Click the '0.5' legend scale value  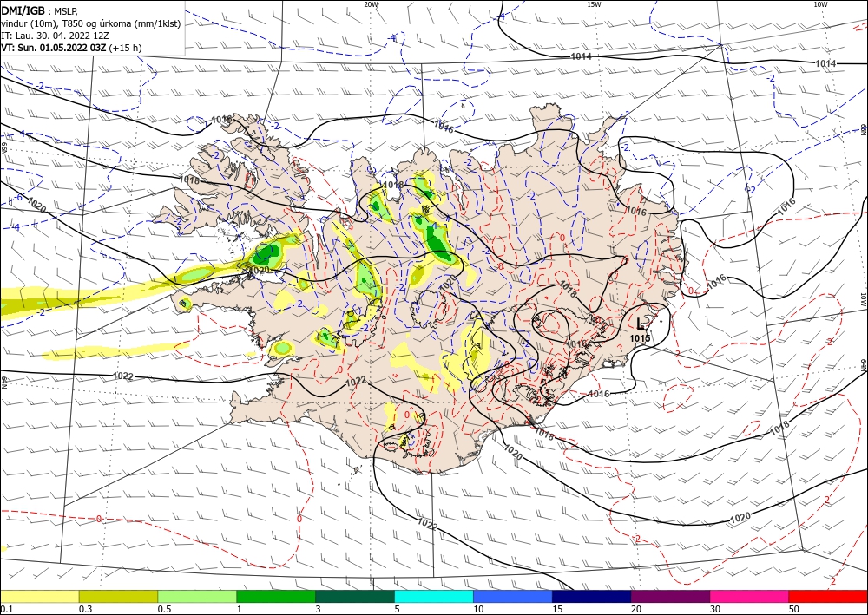pyautogui.click(x=164, y=609)
